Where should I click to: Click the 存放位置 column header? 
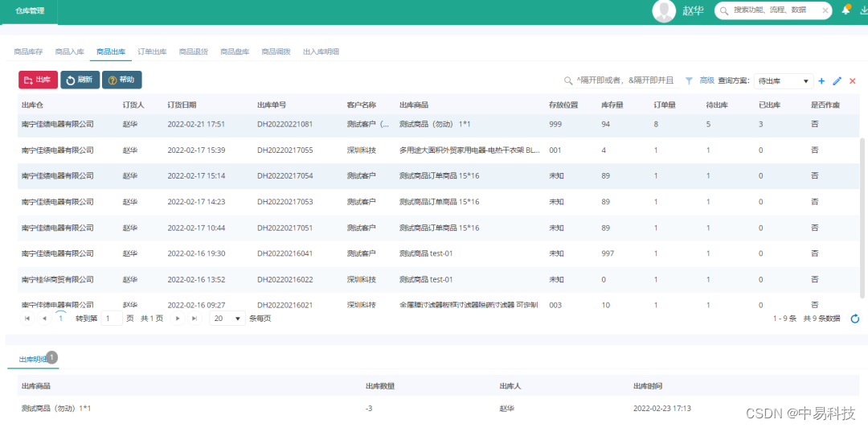click(x=563, y=105)
